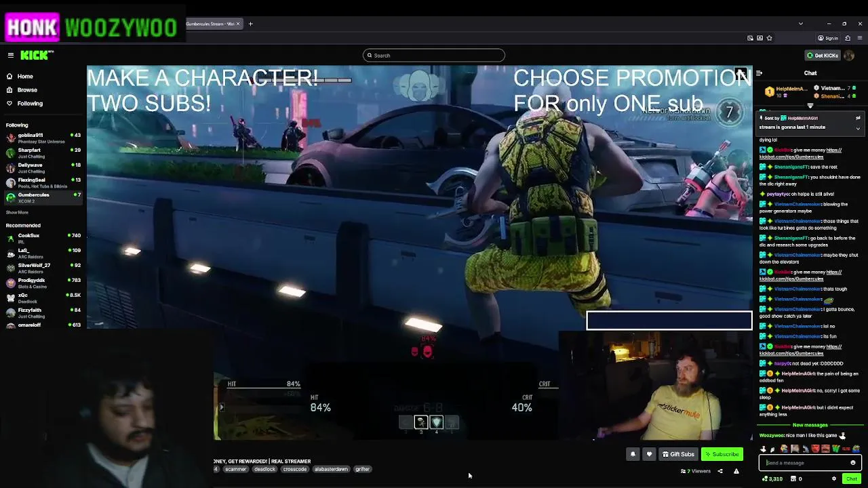Follow channel with heart button
868x488 pixels.
(649, 454)
